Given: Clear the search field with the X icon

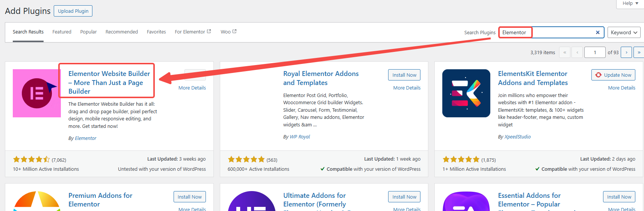Looking at the screenshot, I should (x=597, y=32).
